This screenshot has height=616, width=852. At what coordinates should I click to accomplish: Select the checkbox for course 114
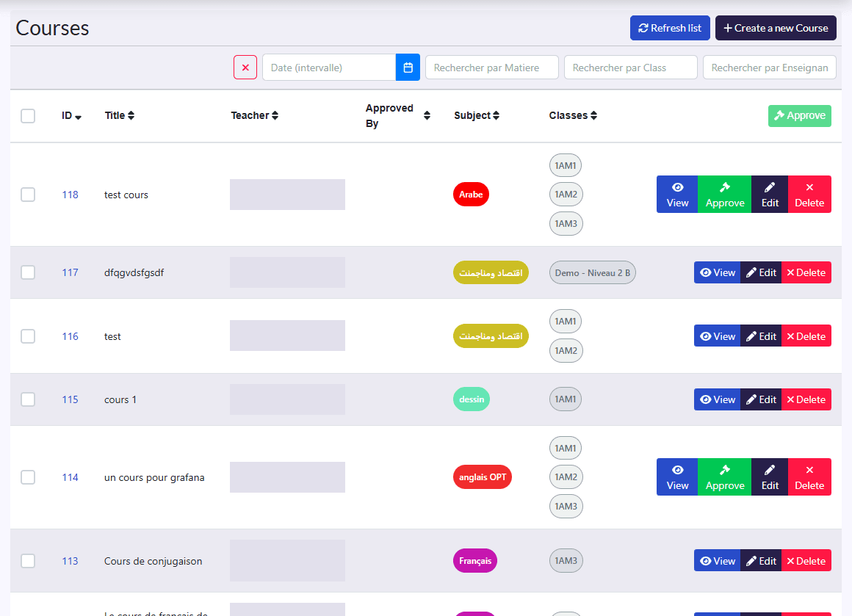point(28,477)
